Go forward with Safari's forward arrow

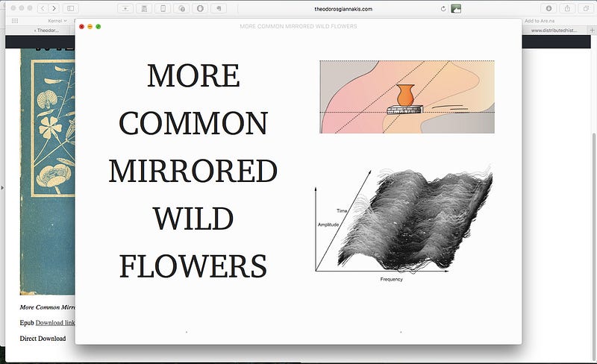tap(54, 8)
